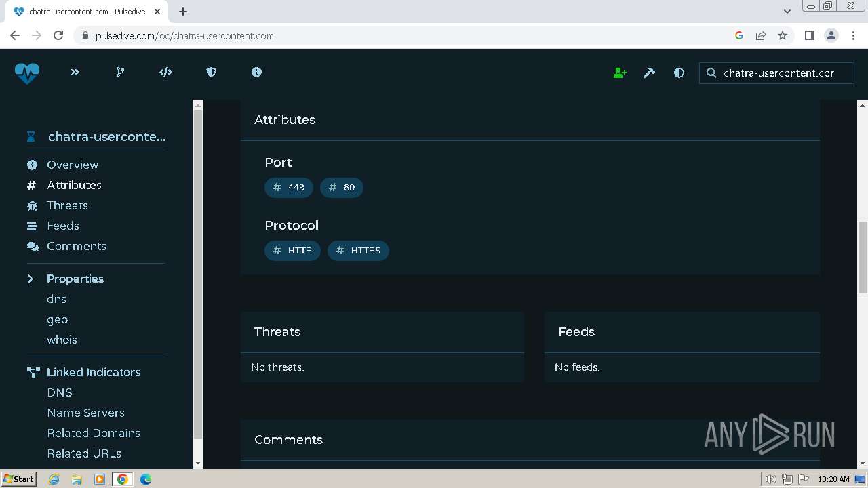Click the volume tray icon
868x488 pixels.
pyautogui.click(x=771, y=479)
